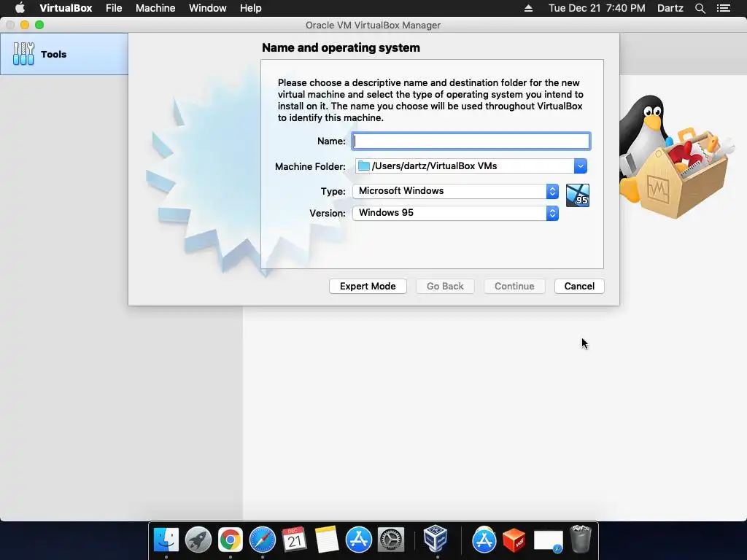The width and height of the screenshot is (747, 560).
Task: Open the Type dropdown showing Microsoft Windows
Action: (x=455, y=191)
